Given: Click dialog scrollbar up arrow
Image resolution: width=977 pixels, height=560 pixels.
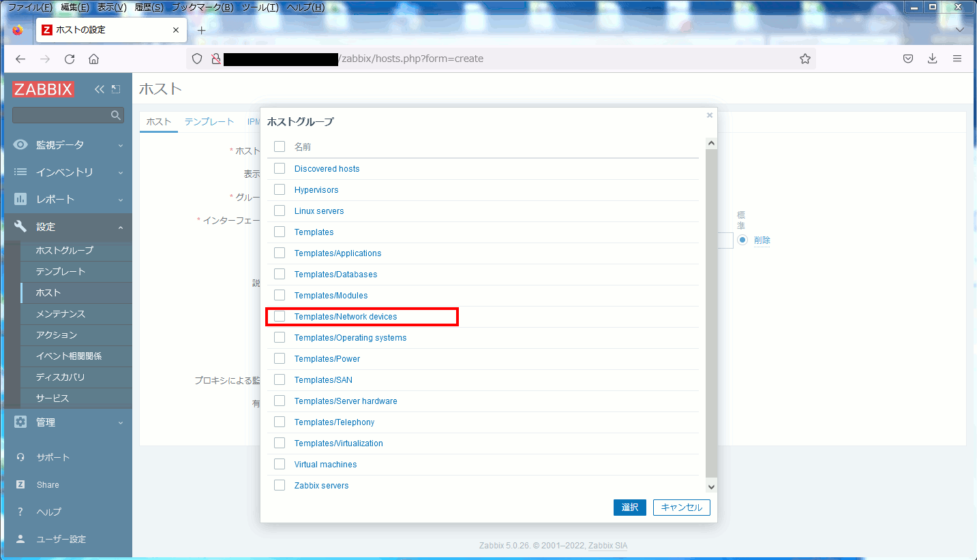Looking at the screenshot, I should click(x=712, y=143).
